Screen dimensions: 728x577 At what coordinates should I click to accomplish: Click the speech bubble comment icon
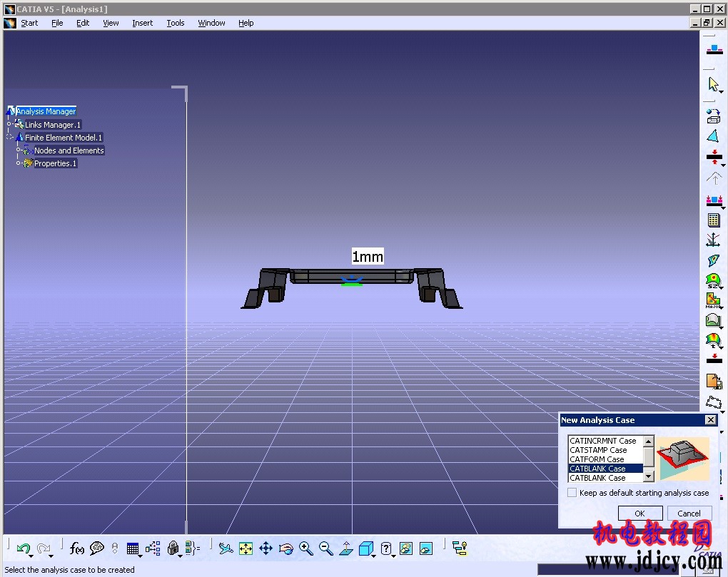coord(96,548)
